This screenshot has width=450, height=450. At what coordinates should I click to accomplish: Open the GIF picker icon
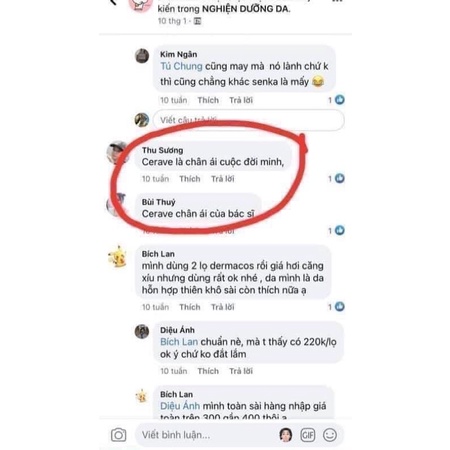307,435
